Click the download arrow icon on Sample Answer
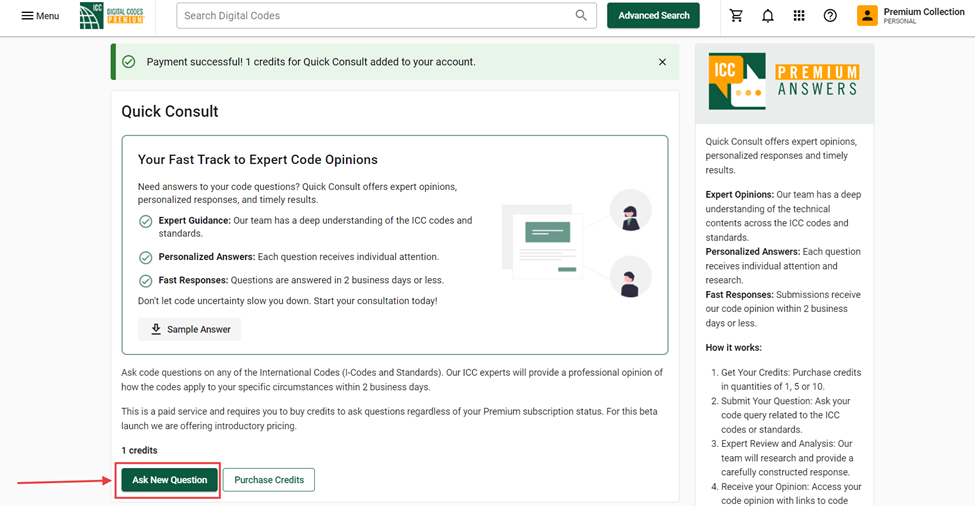Viewport: 975px width, 506px height. point(156,329)
